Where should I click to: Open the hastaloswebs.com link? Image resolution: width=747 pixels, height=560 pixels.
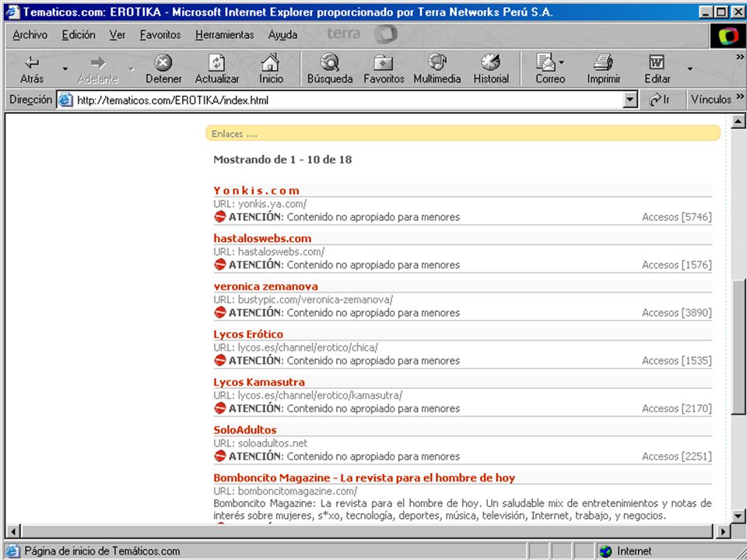262,239
